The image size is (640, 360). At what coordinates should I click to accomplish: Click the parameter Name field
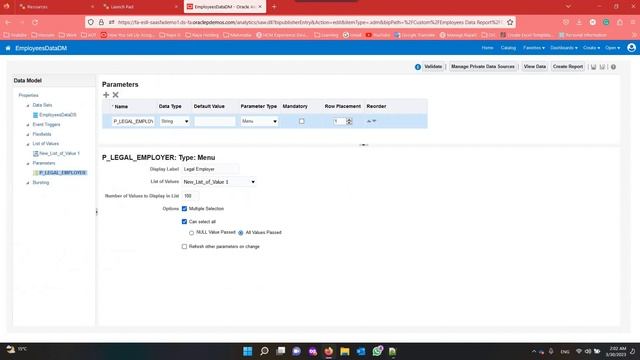(133, 121)
